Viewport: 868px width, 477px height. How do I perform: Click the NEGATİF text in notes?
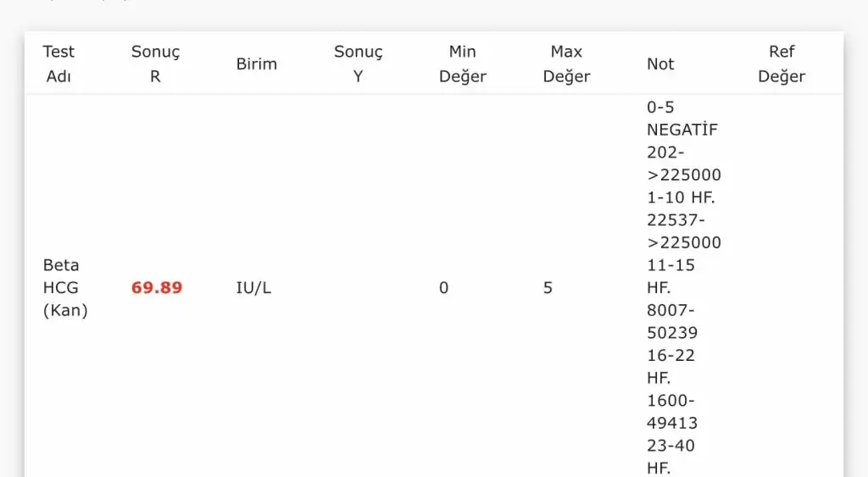[682, 130]
